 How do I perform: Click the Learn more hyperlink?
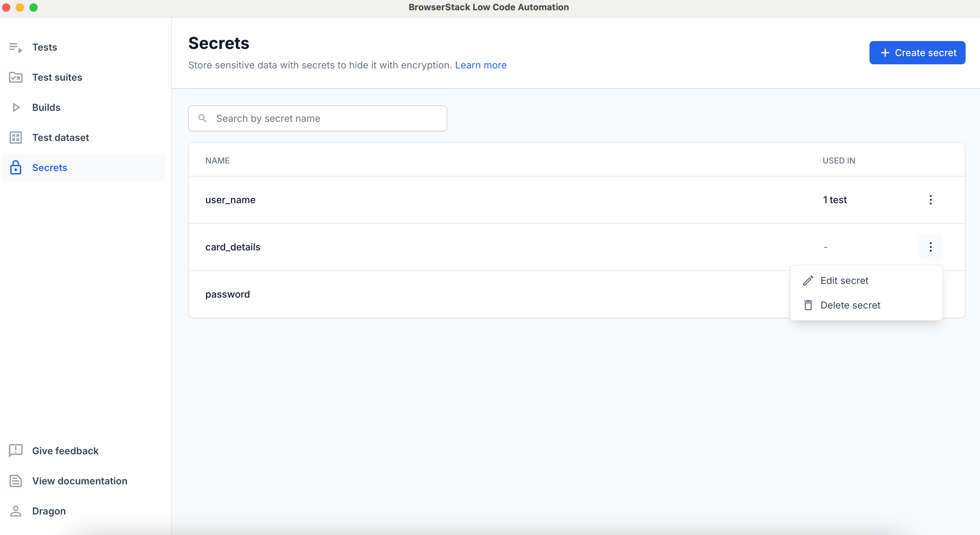481,65
